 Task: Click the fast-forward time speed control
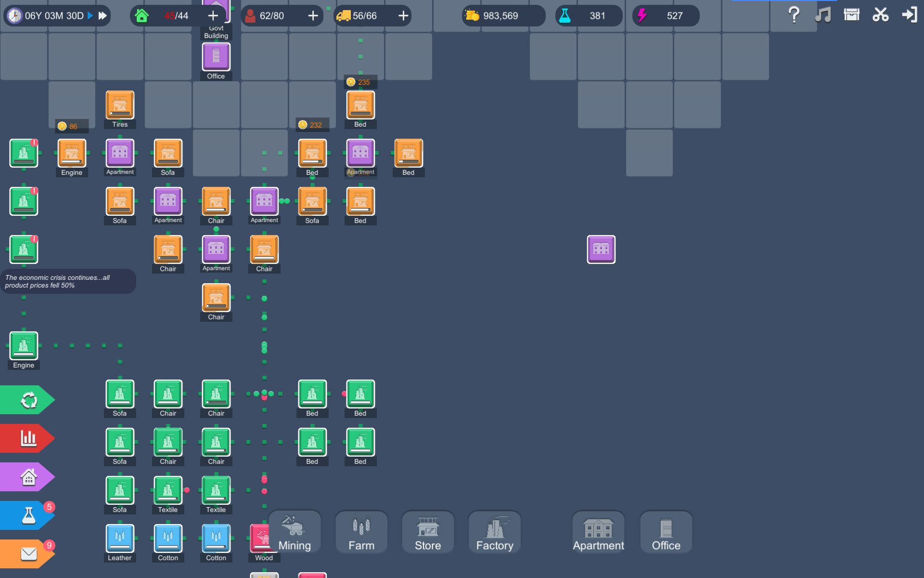point(102,15)
